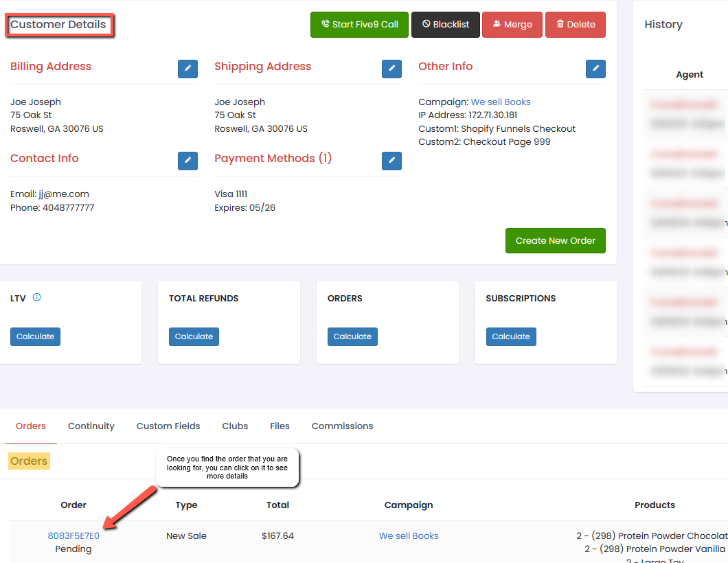This screenshot has width=728, height=563.
Task: Click the Shipping Address edit pencil icon
Action: tap(391, 69)
